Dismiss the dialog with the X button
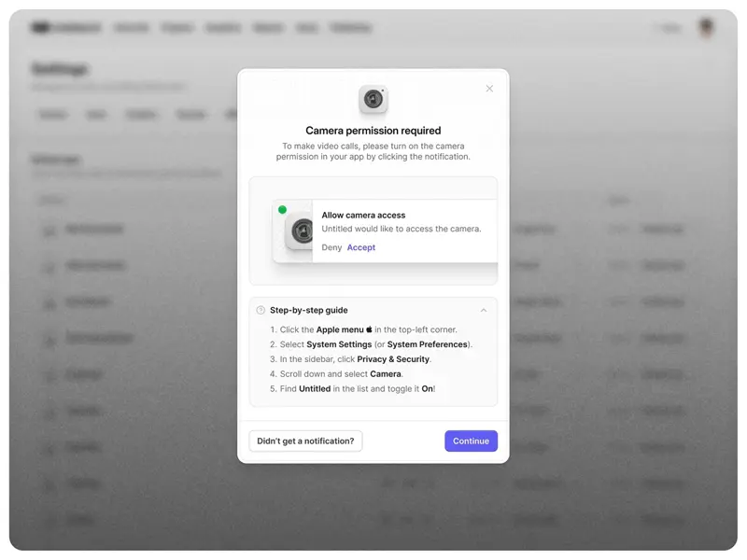This screenshot has height=560, width=747. coord(489,88)
